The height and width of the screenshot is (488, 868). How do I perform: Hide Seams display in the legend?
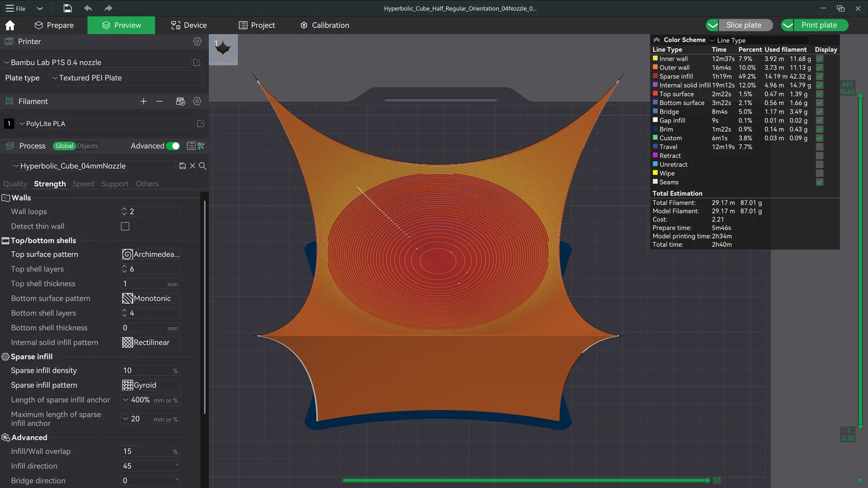(x=819, y=182)
